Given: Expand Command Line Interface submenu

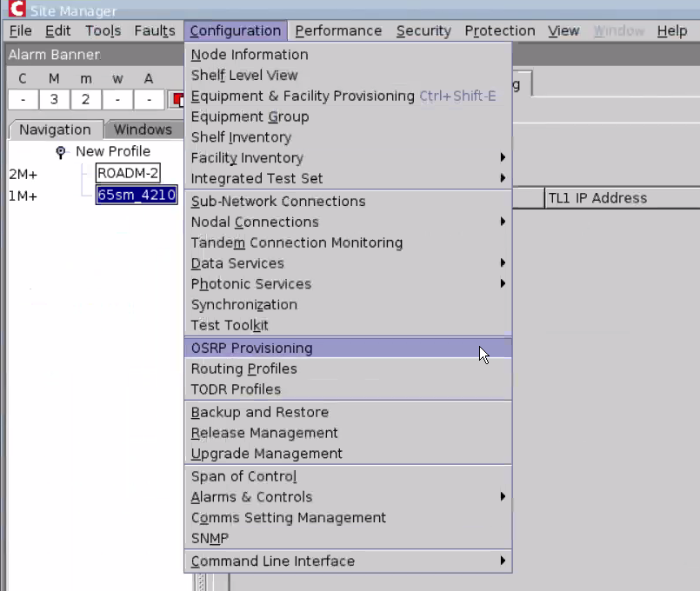Looking at the screenshot, I should tap(348, 561).
